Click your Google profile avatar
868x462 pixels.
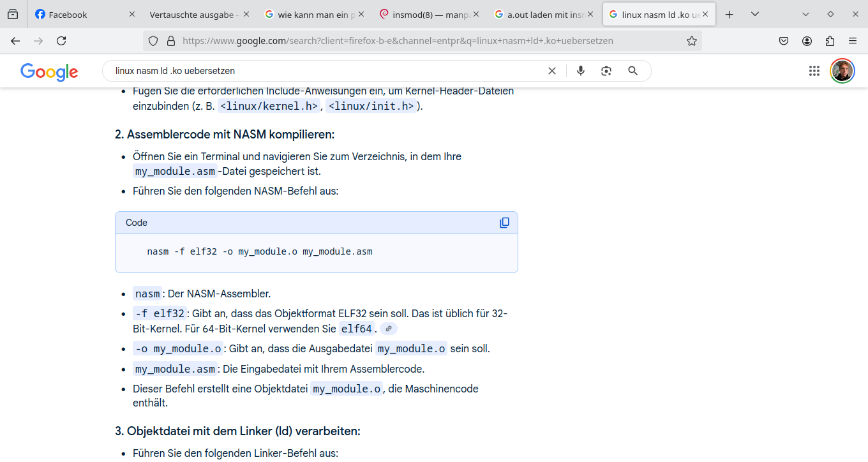pyautogui.click(x=842, y=71)
